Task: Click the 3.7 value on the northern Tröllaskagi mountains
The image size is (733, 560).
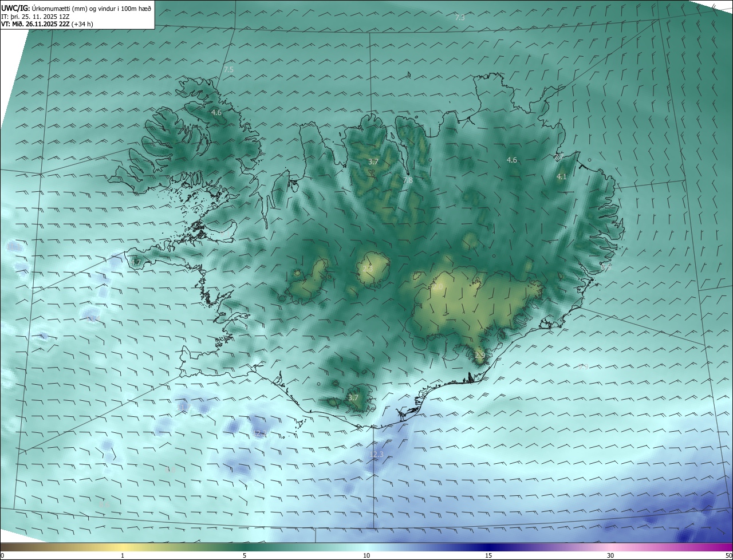Action: click(x=373, y=162)
